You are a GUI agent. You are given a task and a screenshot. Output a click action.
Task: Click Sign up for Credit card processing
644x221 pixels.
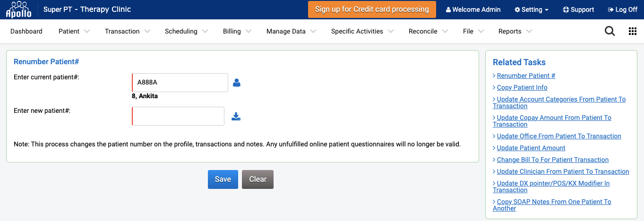(x=372, y=9)
